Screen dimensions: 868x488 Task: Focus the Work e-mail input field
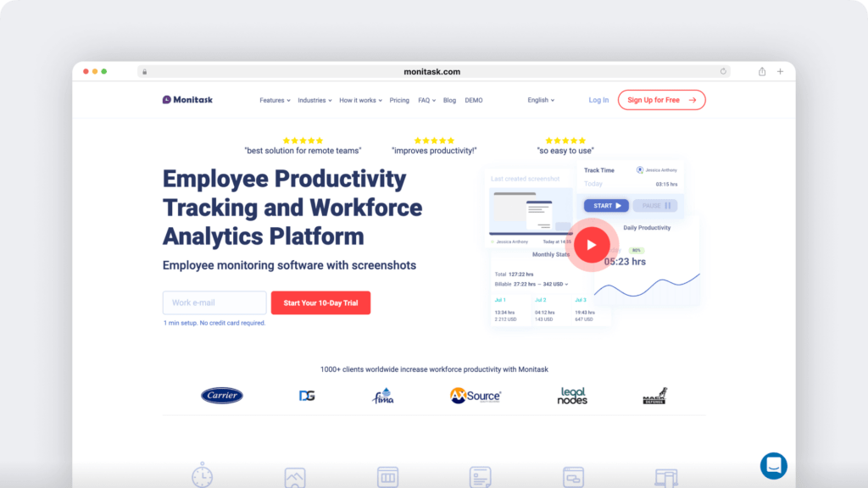[x=214, y=302]
